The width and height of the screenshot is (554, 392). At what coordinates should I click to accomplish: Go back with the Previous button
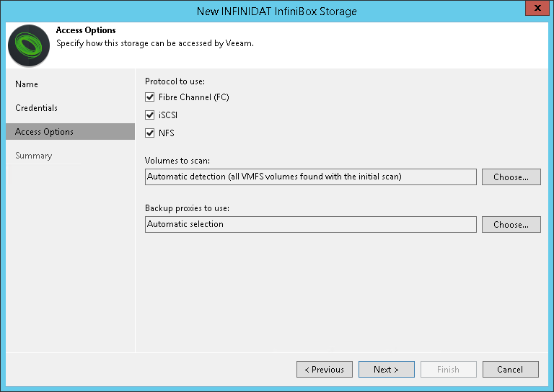click(324, 370)
